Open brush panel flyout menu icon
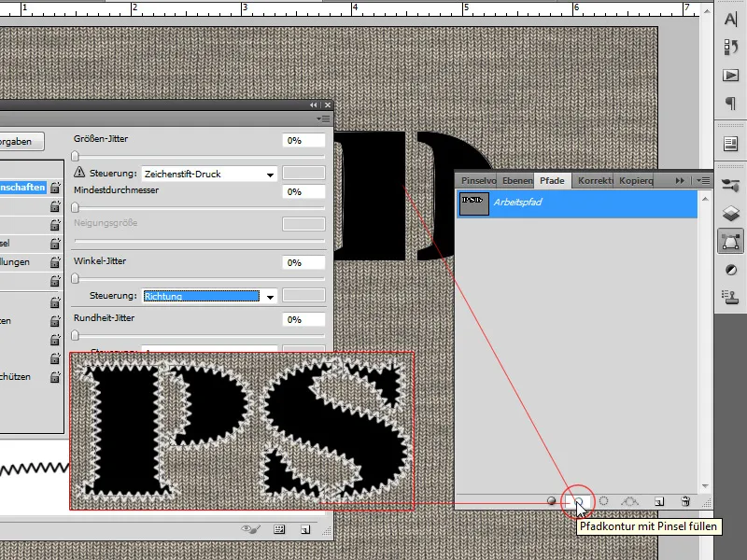Screen dimensions: 747x560 click(323, 119)
